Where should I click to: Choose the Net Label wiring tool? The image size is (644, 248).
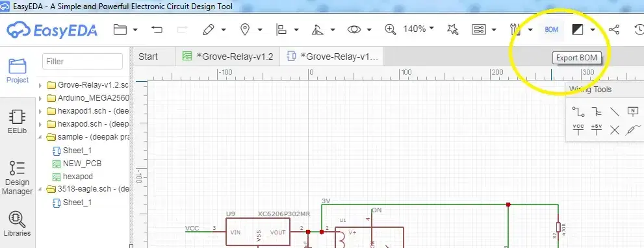pyautogui.click(x=632, y=111)
